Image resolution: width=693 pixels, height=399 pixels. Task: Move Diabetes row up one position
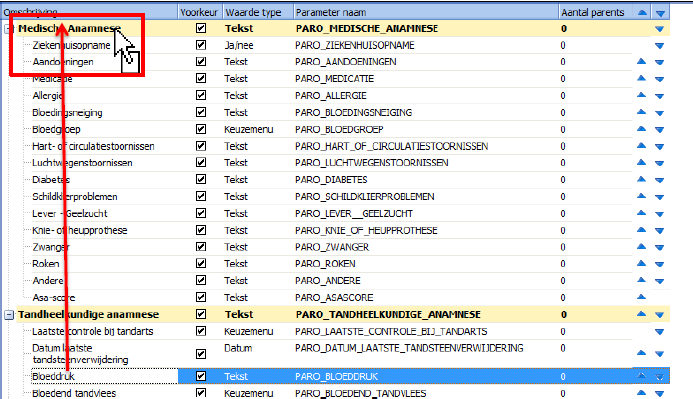point(641,179)
